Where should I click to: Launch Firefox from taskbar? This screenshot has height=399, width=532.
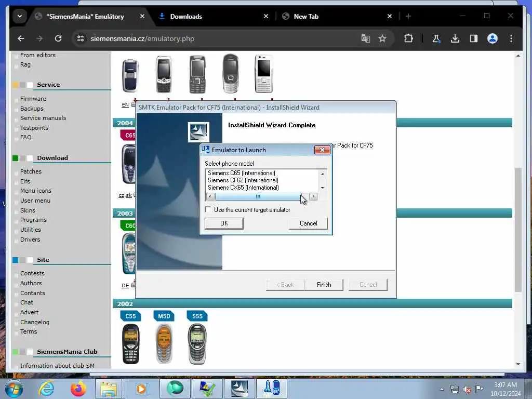[78, 389]
